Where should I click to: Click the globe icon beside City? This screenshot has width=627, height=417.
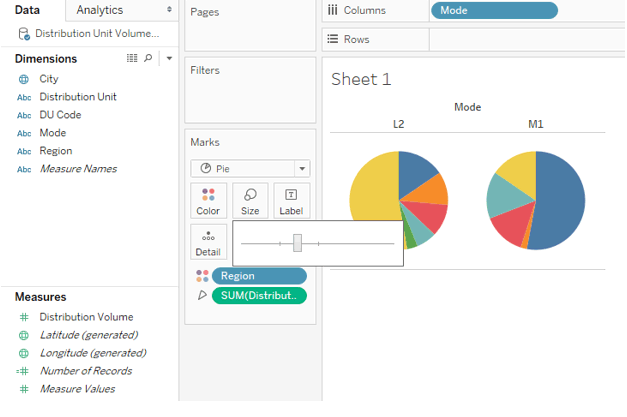24,79
